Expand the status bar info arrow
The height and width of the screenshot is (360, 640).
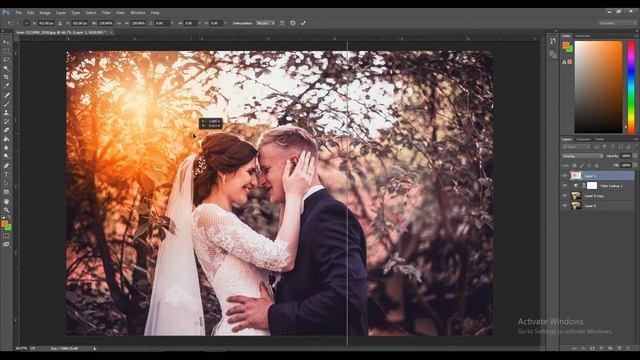95,349
